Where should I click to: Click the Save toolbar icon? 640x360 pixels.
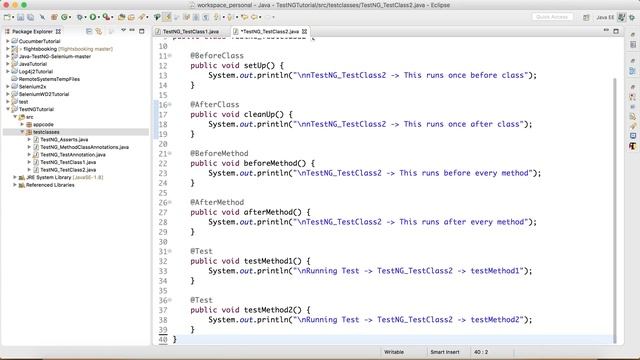click(20, 17)
